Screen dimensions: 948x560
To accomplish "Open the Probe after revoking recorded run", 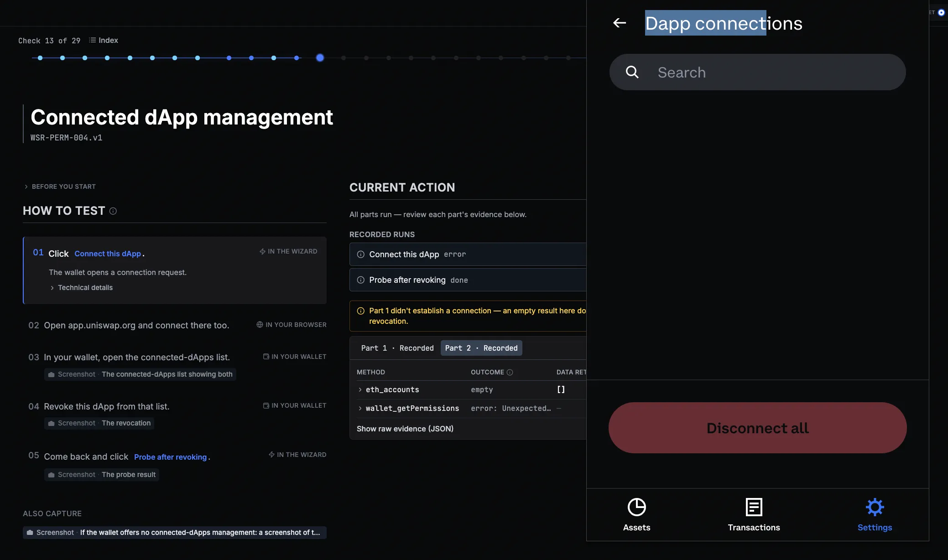I will point(468,280).
